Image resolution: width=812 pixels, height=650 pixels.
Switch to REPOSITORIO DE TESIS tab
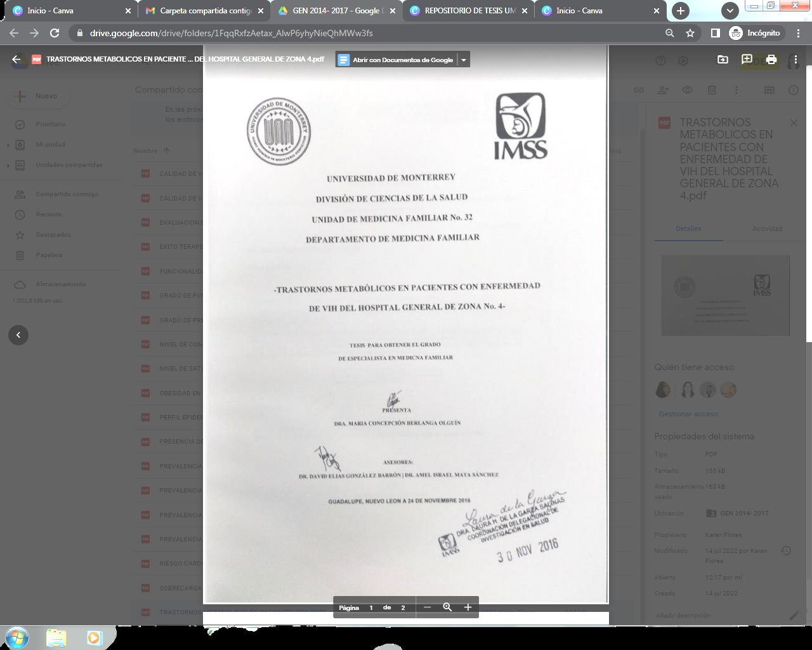[469, 11]
